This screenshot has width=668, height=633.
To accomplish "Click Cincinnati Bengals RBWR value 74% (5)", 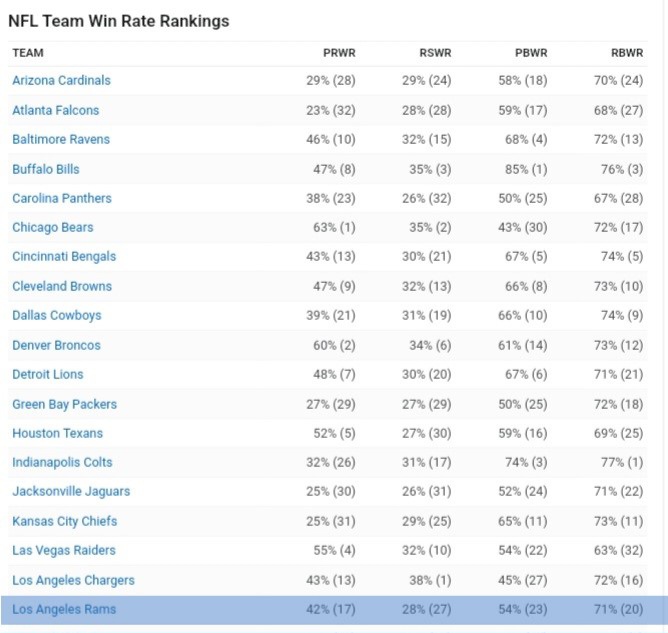I will coord(622,256).
